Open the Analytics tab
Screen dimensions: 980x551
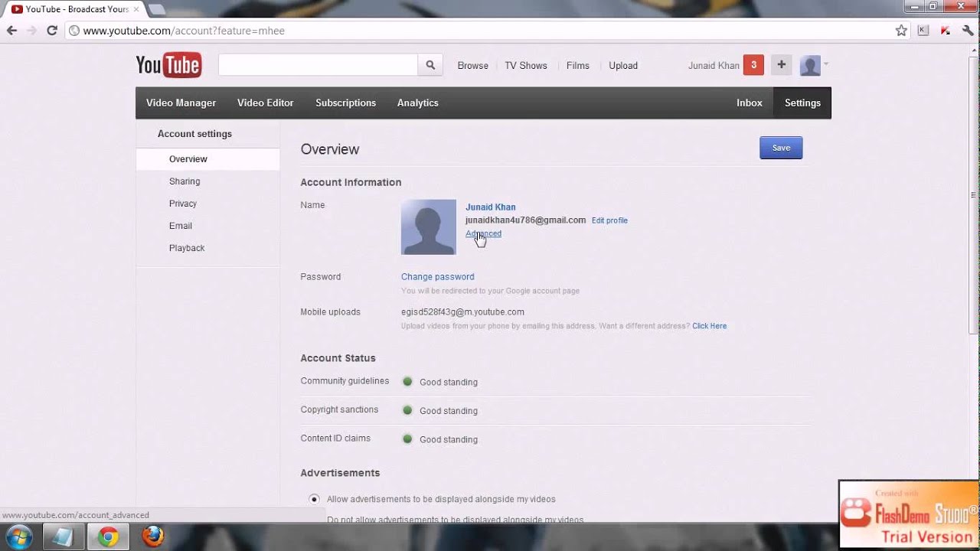[417, 103]
